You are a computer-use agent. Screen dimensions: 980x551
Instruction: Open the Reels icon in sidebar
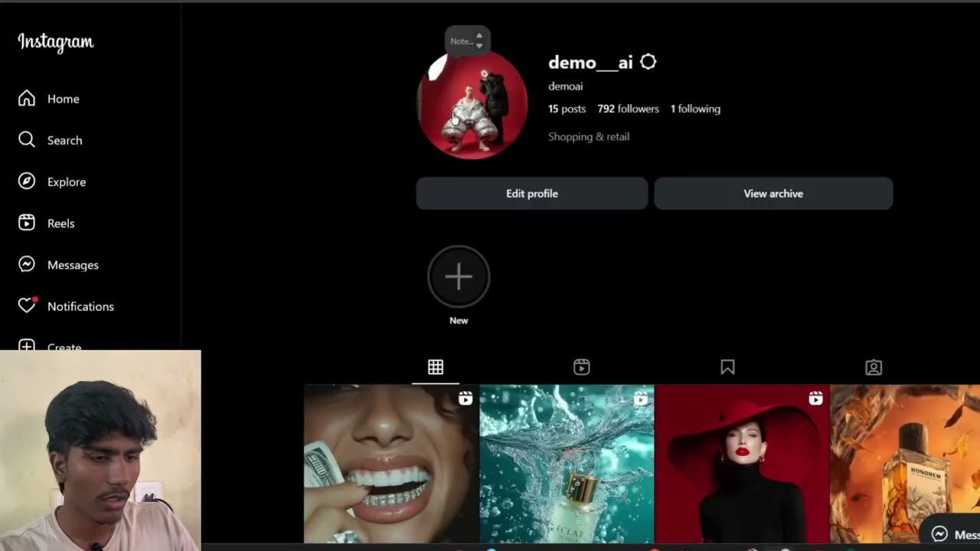click(x=27, y=223)
